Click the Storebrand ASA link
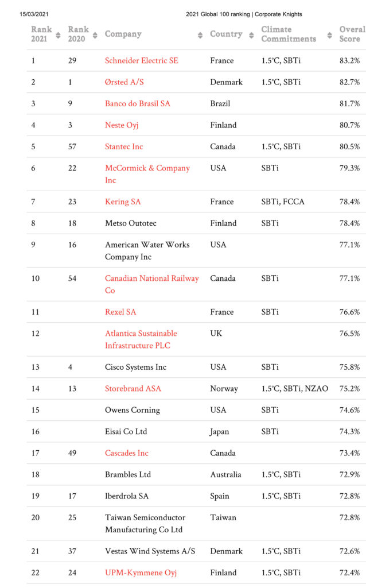 tap(133, 389)
